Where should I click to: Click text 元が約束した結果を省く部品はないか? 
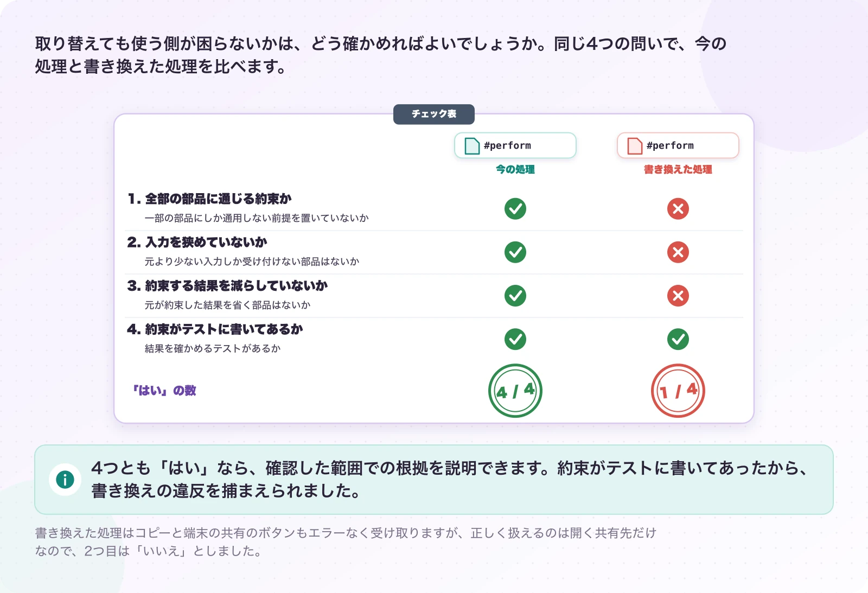pyautogui.click(x=227, y=305)
